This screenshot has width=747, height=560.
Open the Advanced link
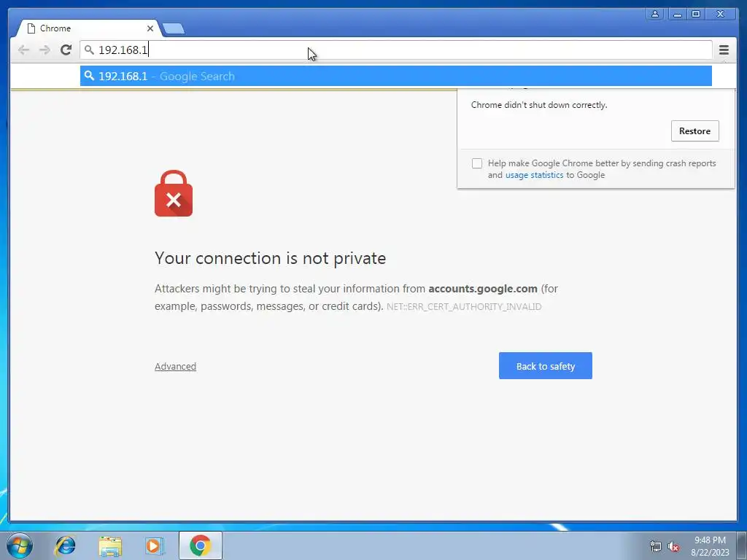tap(175, 366)
